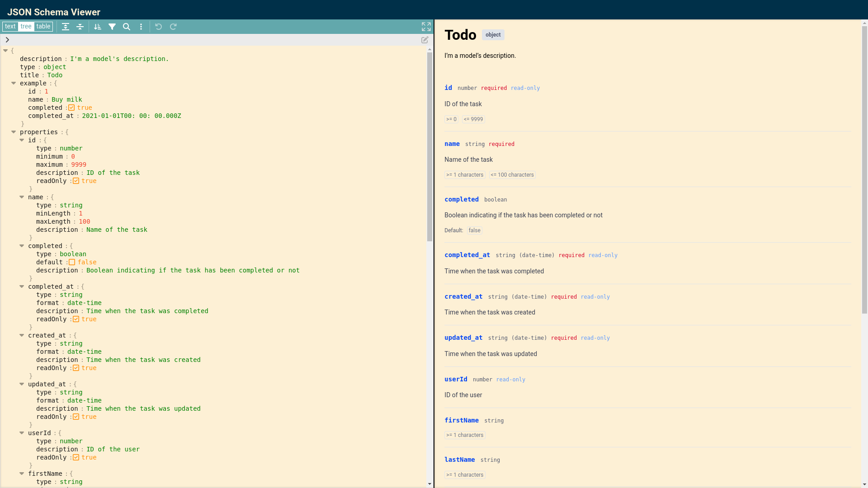Collapse the updated_at property node

(22, 384)
